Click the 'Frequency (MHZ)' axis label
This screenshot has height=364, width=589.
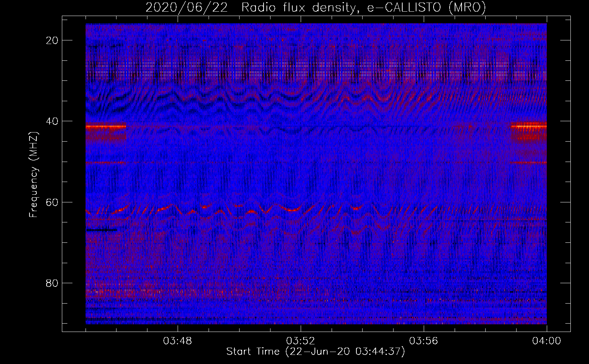[x=33, y=175]
